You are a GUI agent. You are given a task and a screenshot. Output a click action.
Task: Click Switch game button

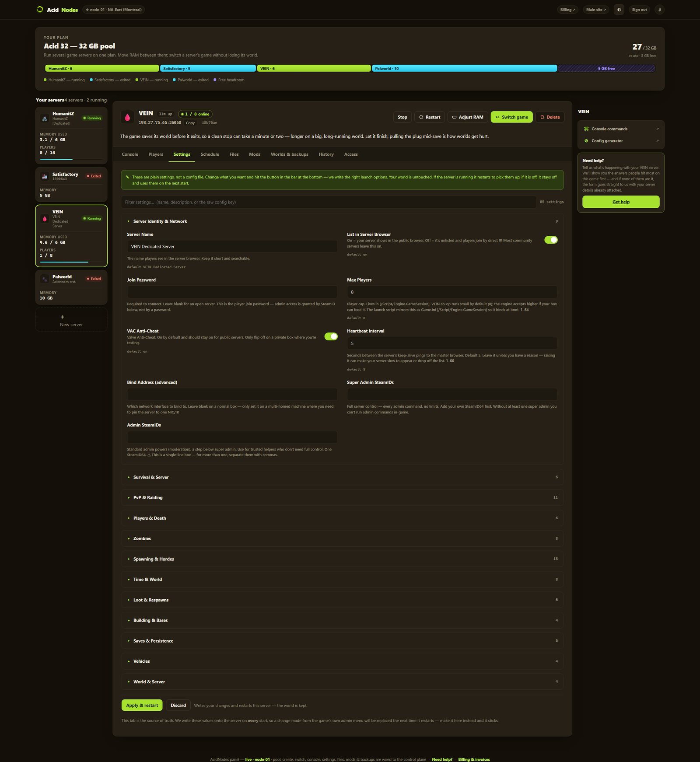pyautogui.click(x=511, y=117)
